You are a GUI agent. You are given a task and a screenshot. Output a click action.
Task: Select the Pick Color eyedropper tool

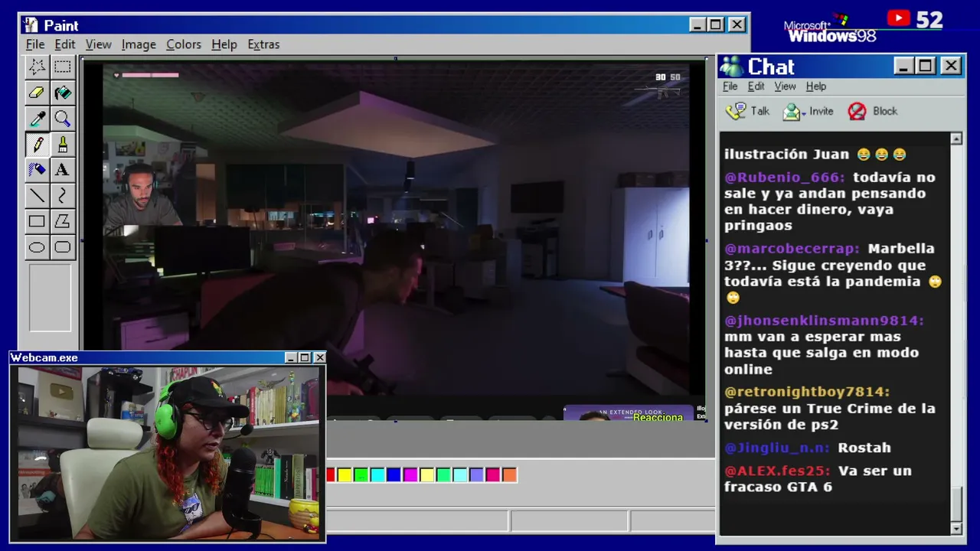point(37,119)
